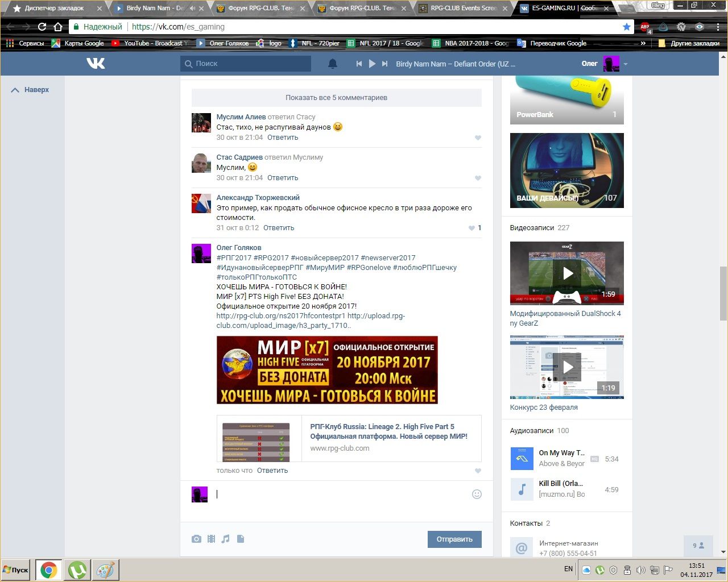This screenshot has width=728, height=582.
Task: Open the notifications bell
Action: (x=333, y=64)
